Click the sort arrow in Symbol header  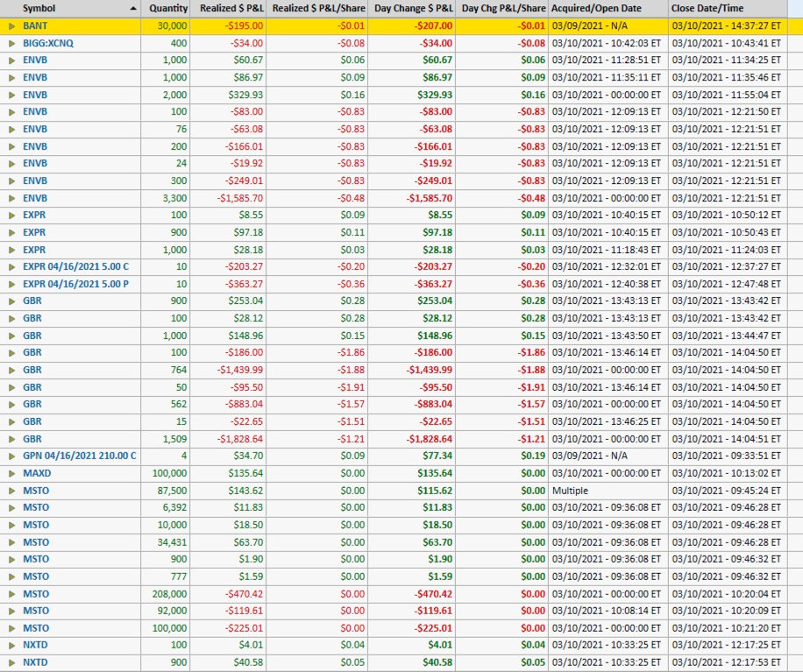[133, 8]
